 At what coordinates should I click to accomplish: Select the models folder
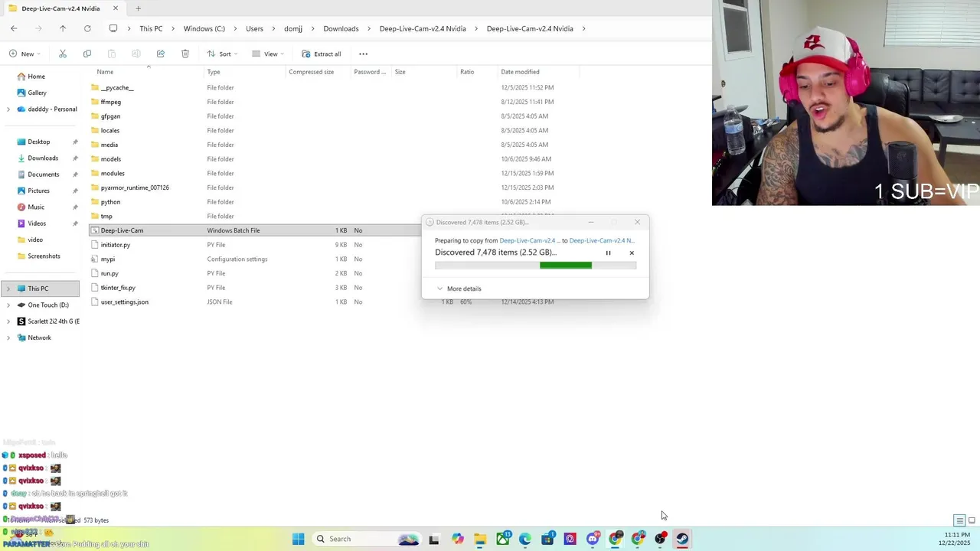pyautogui.click(x=111, y=159)
